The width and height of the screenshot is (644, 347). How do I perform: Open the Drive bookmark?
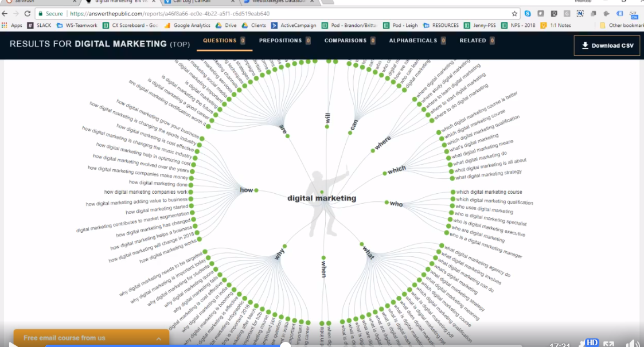point(227,25)
